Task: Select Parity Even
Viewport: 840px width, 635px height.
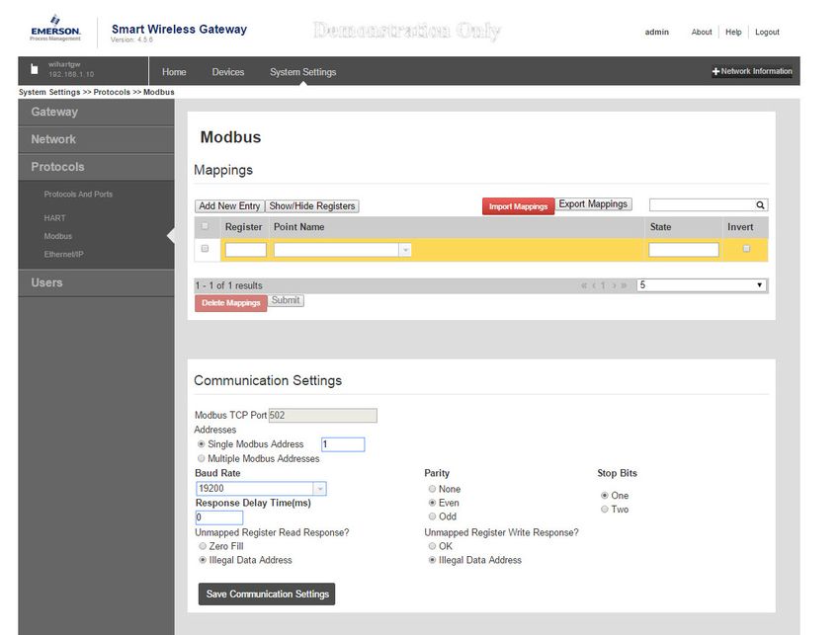Action: pos(432,503)
